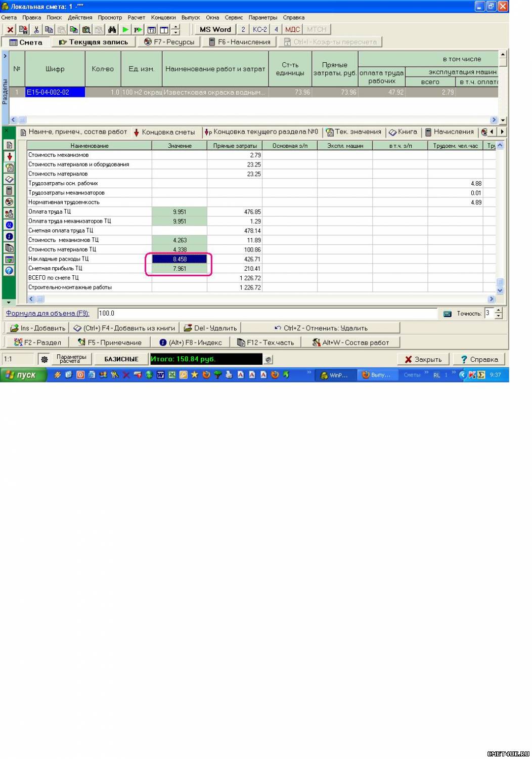Click the stacked pages icon in left sidebar
This screenshot has width=532, height=759.
(x=9, y=248)
